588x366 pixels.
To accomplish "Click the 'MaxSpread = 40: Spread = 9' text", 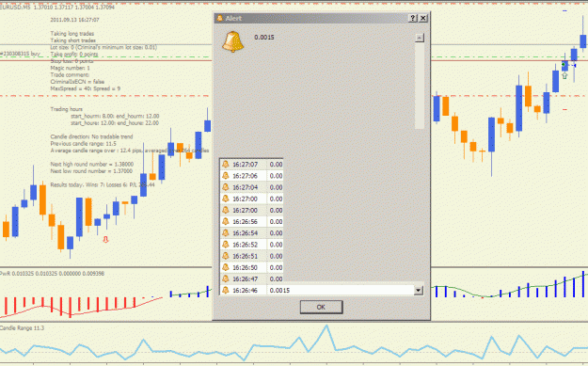I will click(x=86, y=88).
